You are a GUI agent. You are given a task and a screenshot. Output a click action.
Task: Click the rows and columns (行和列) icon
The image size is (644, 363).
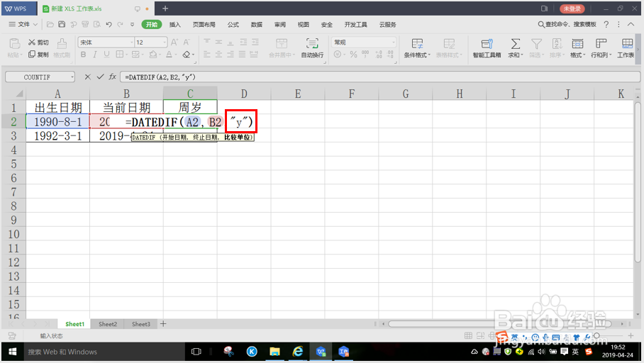click(601, 43)
